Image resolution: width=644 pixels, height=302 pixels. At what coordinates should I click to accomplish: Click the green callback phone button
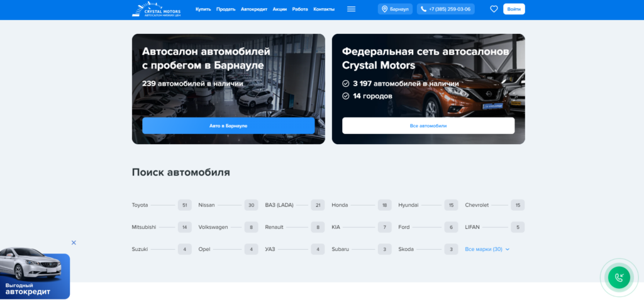619,277
